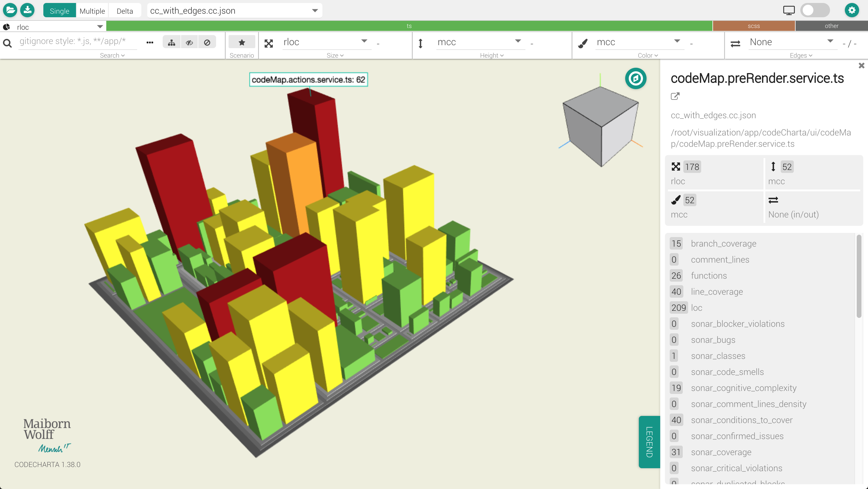Open the external link icon under the file name
The image size is (868, 489).
(x=675, y=97)
